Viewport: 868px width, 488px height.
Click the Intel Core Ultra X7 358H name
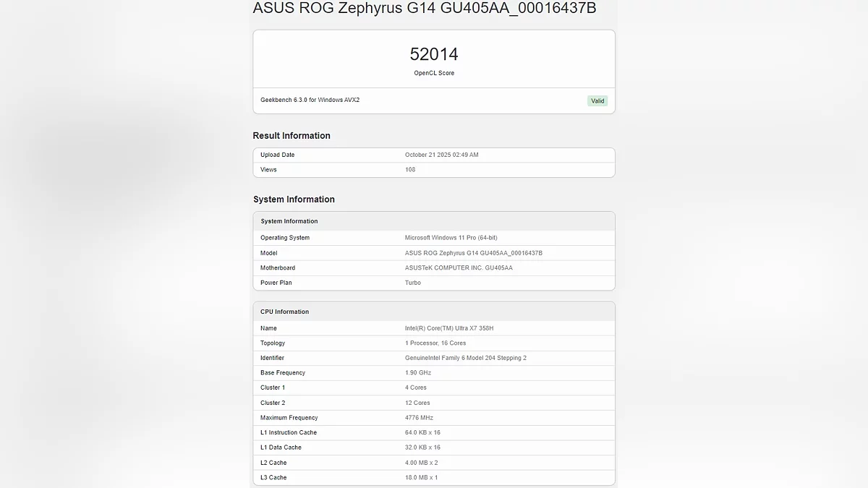coord(449,328)
